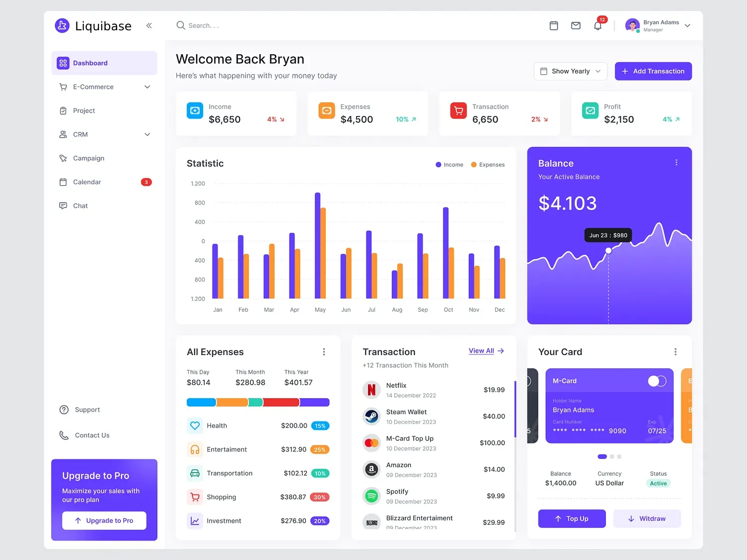Viewport: 747px width, 560px height.
Task: Open Calendar from the sidebar
Action: (87, 182)
